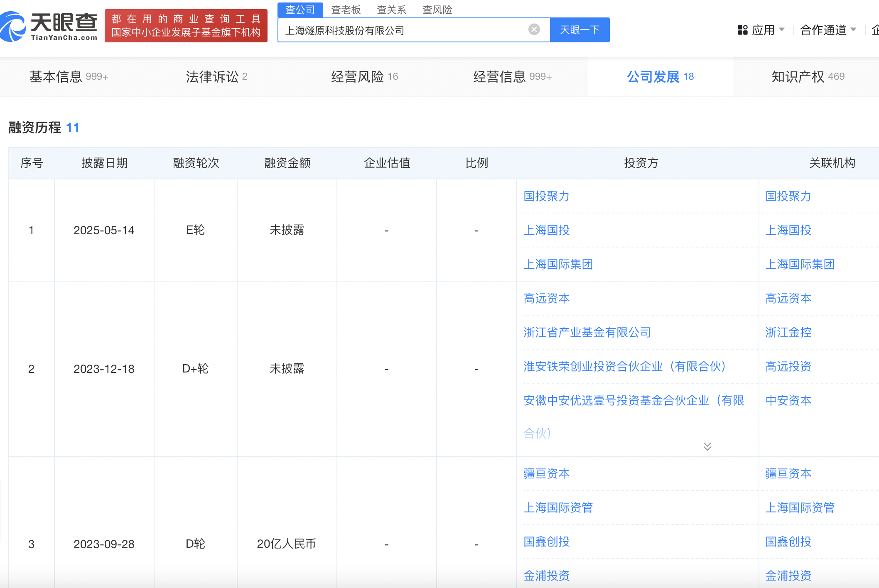Expand the 应用 dropdown arrow
The image size is (879, 588).
coord(782,29)
